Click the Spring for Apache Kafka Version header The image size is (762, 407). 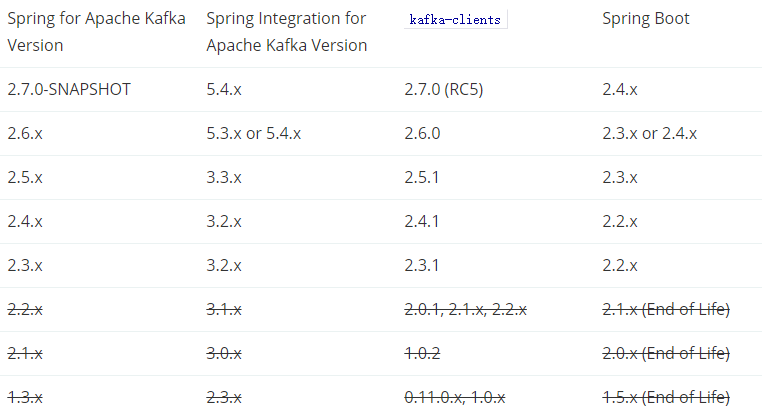pos(96,32)
